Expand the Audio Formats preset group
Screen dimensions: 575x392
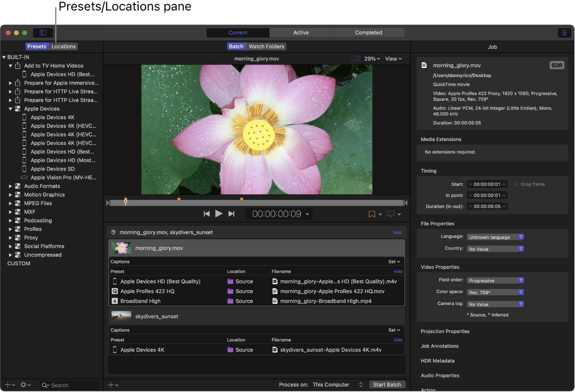(10, 186)
